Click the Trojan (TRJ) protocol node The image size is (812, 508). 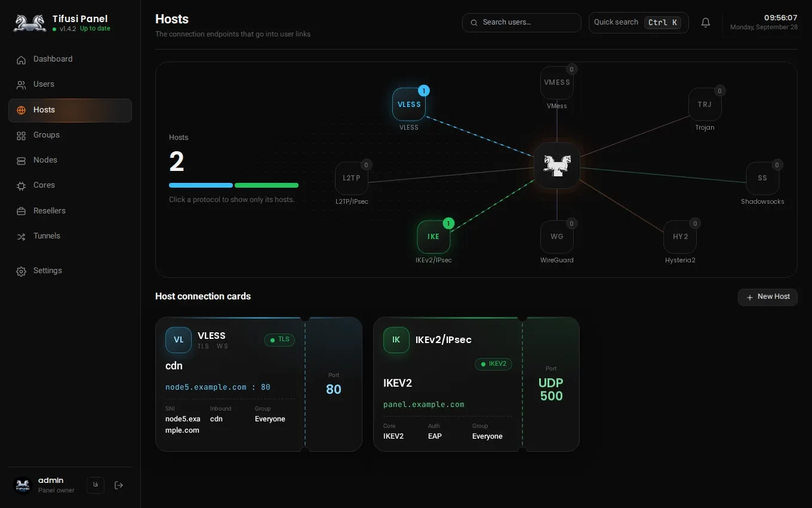pos(705,105)
